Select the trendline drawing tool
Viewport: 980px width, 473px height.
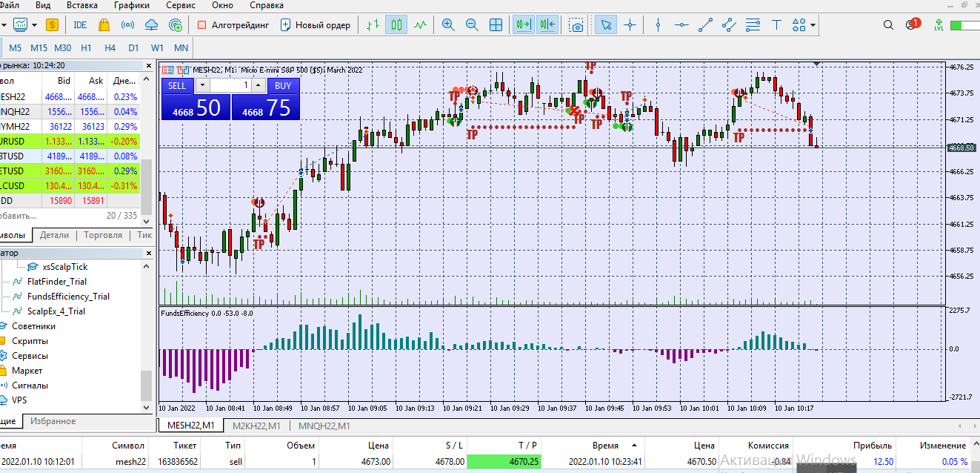(706, 24)
